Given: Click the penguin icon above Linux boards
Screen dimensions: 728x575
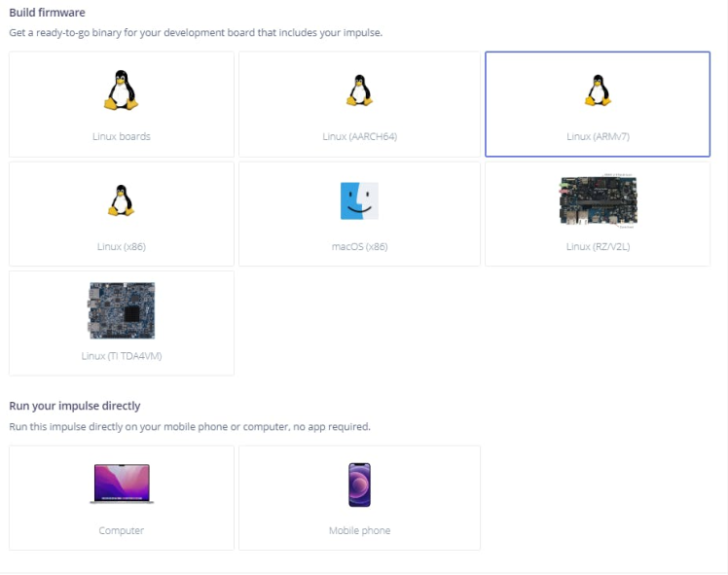Looking at the screenshot, I should pos(122,90).
